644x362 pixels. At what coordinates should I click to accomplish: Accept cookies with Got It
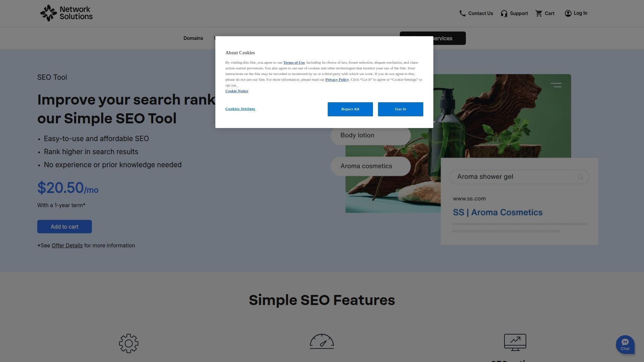pyautogui.click(x=400, y=109)
